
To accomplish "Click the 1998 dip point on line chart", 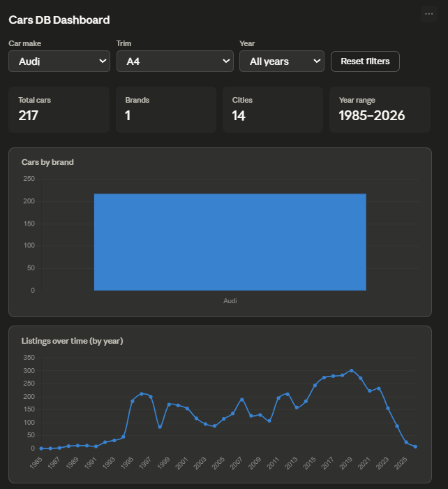I will tap(160, 427).
